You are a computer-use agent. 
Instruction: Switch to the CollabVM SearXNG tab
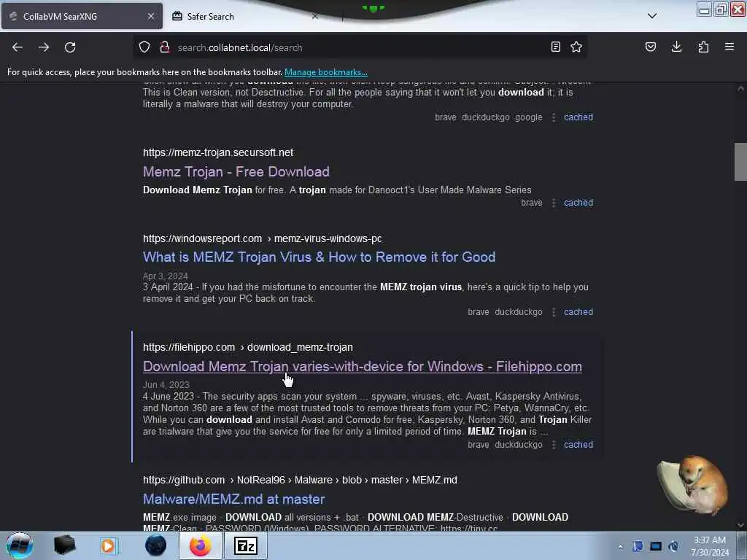pos(82,16)
